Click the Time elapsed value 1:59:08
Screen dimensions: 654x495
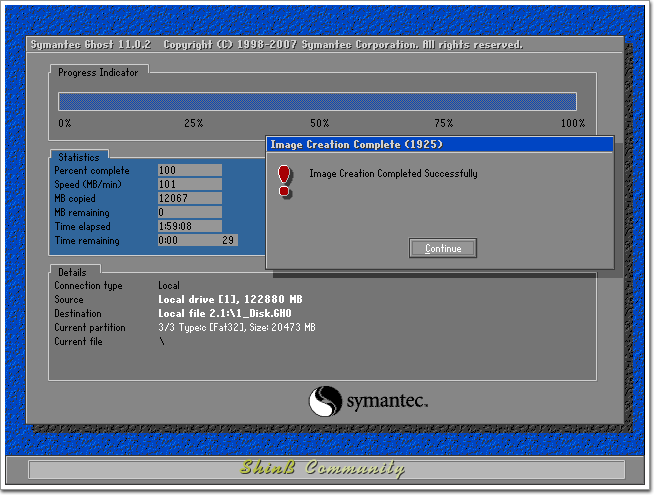(190, 226)
